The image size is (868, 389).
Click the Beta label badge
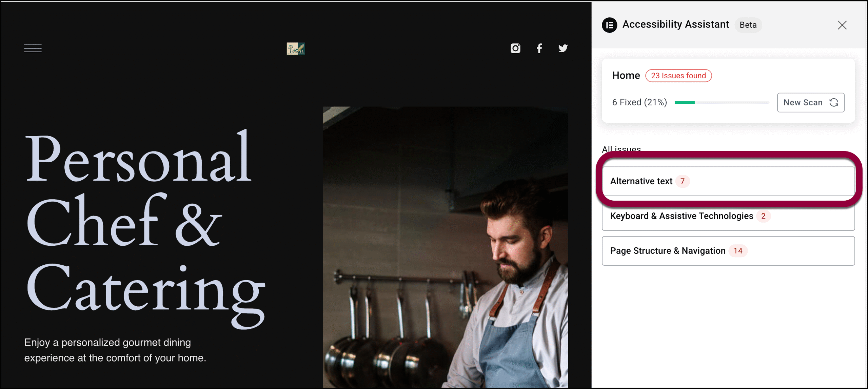coord(748,25)
